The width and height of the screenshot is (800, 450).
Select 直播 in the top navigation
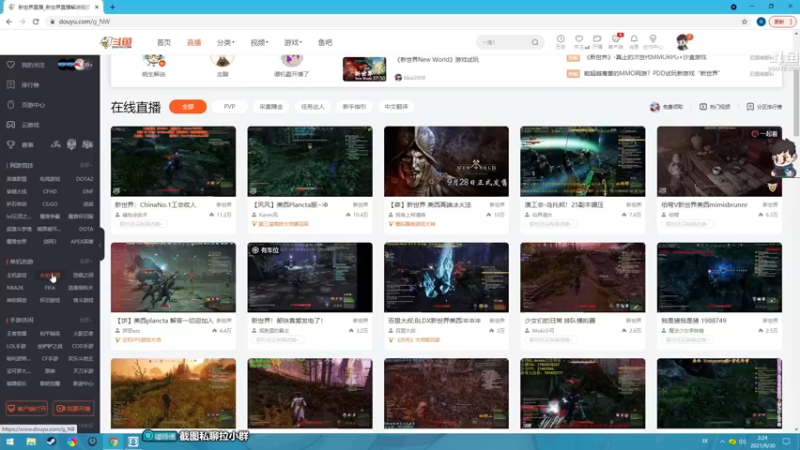coord(194,42)
